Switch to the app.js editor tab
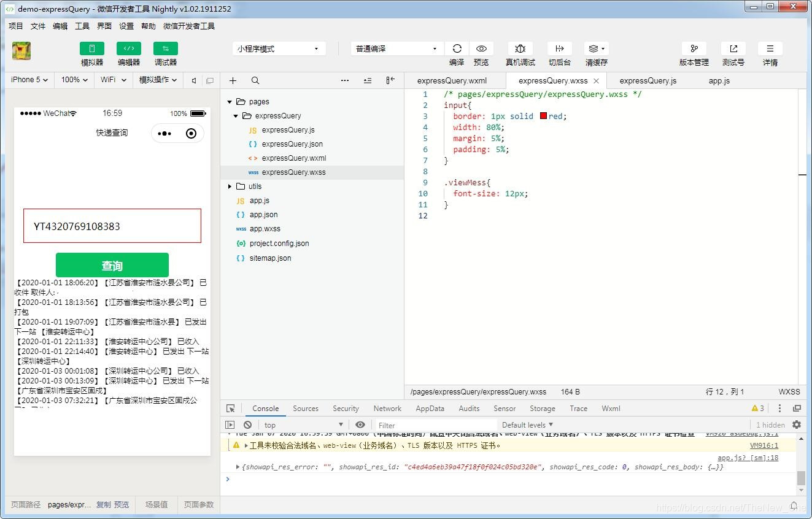 point(719,80)
